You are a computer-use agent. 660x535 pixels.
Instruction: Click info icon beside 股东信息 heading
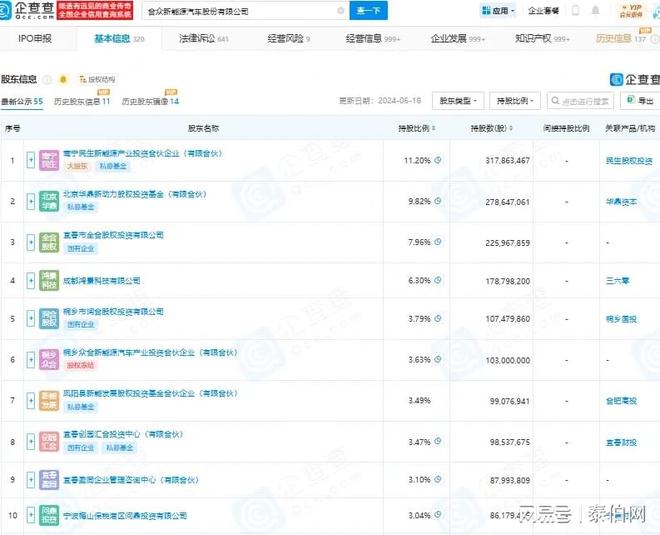pos(47,80)
